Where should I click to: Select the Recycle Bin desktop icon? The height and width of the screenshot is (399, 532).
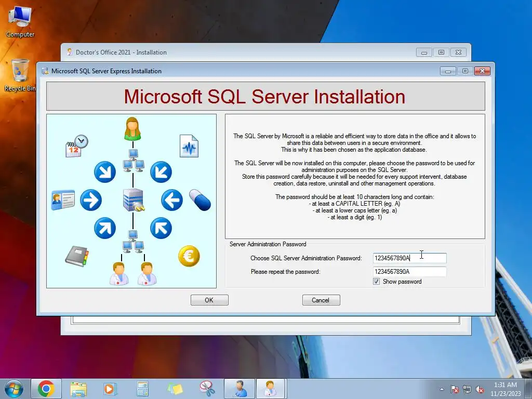pyautogui.click(x=20, y=75)
